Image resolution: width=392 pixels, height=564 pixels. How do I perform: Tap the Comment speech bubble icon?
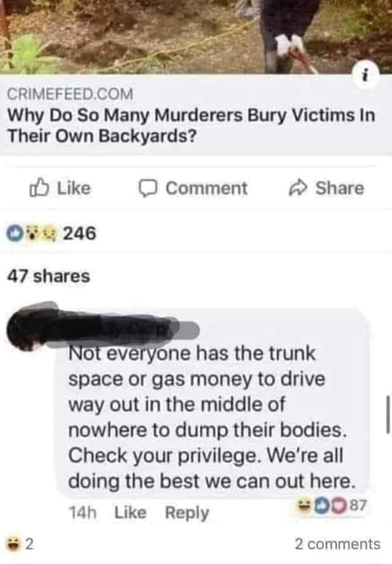tap(148, 188)
